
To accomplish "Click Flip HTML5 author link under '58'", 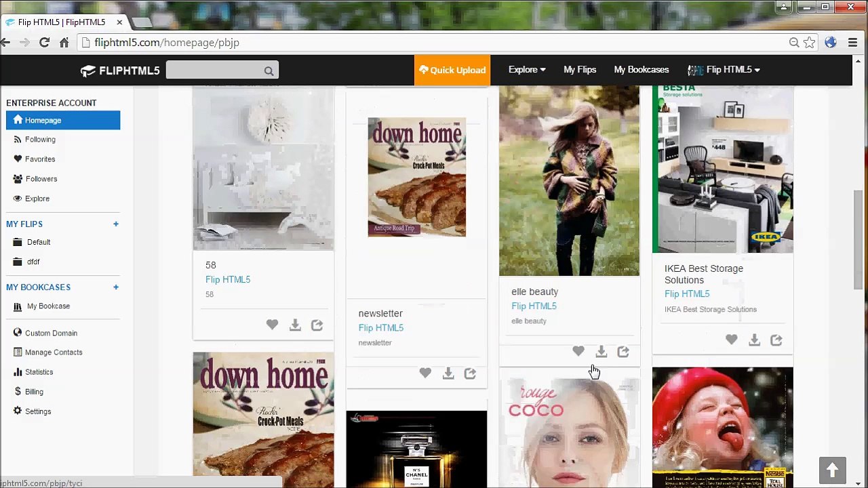I will tap(228, 279).
